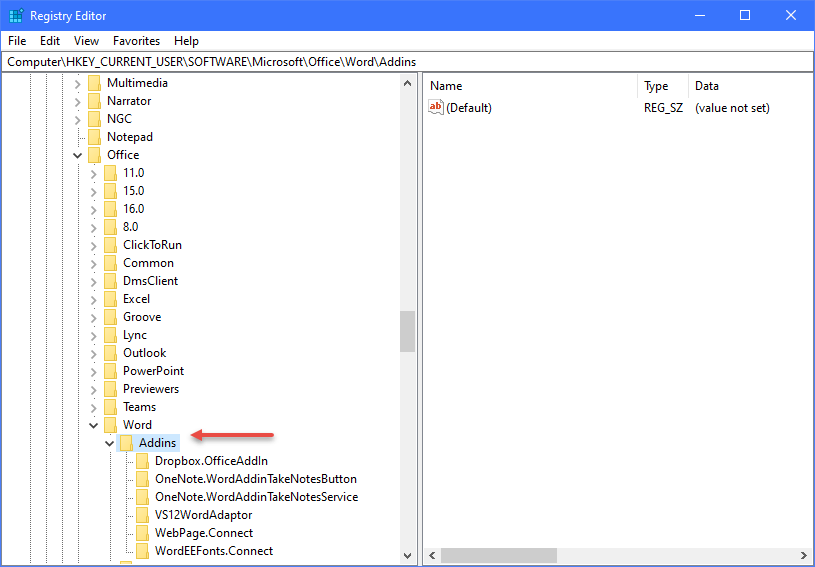Click the values pane horizontal scrollbar thumb
815x567 pixels.
[x=499, y=555]
